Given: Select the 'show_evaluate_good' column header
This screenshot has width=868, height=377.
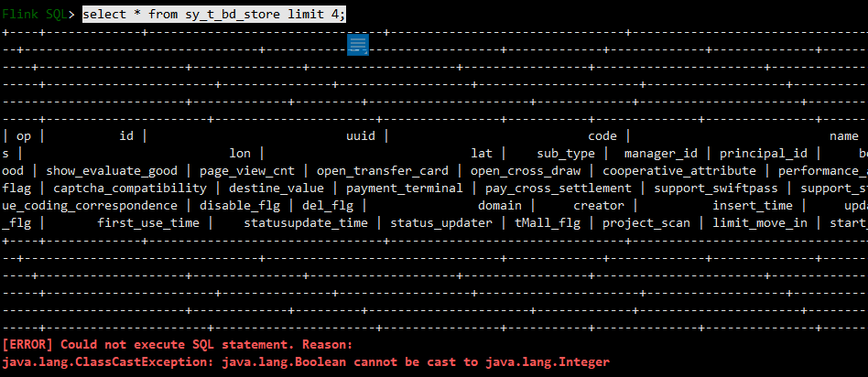Looking at the screenshot, I should point(112,171).
